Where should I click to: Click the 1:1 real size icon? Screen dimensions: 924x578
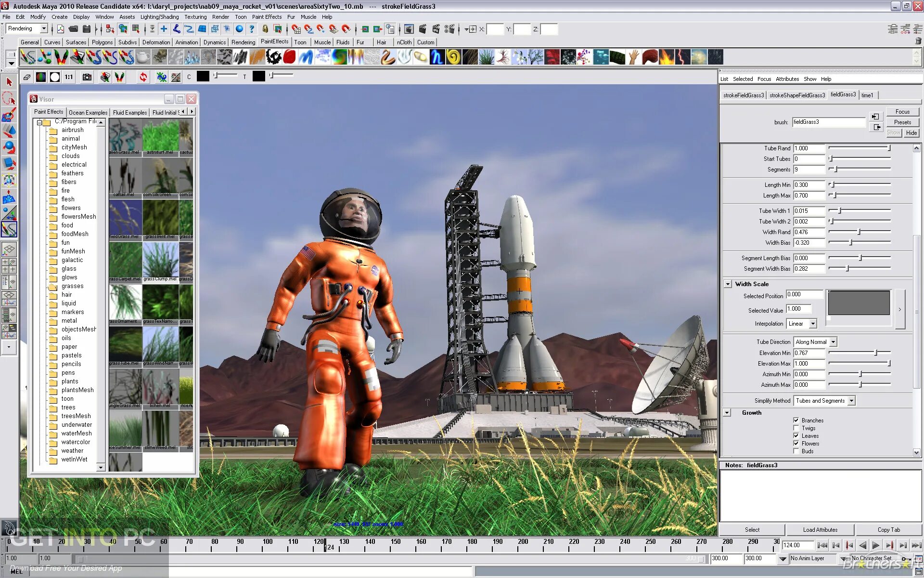[69, 77]
